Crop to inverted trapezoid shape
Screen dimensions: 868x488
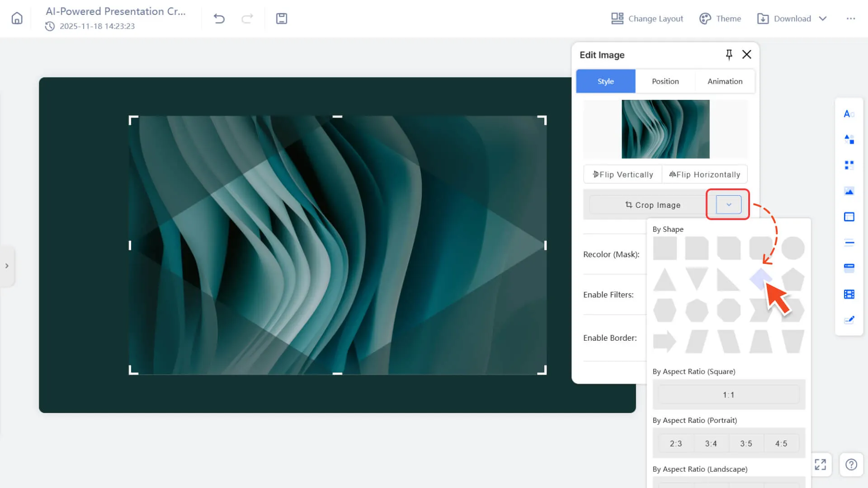[793, 341]
